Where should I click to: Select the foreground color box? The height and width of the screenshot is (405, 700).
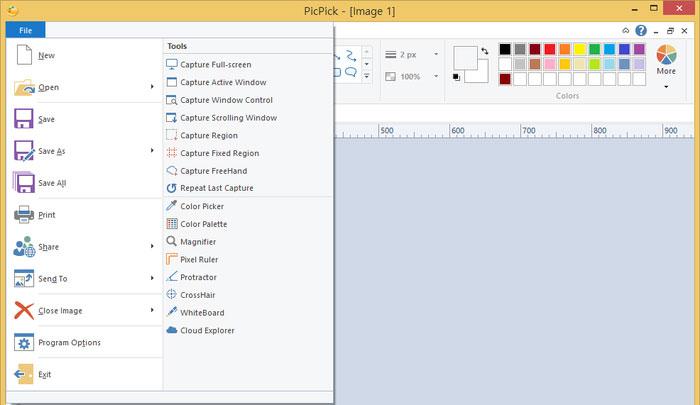pyautogui.click(x=465, y=57)
